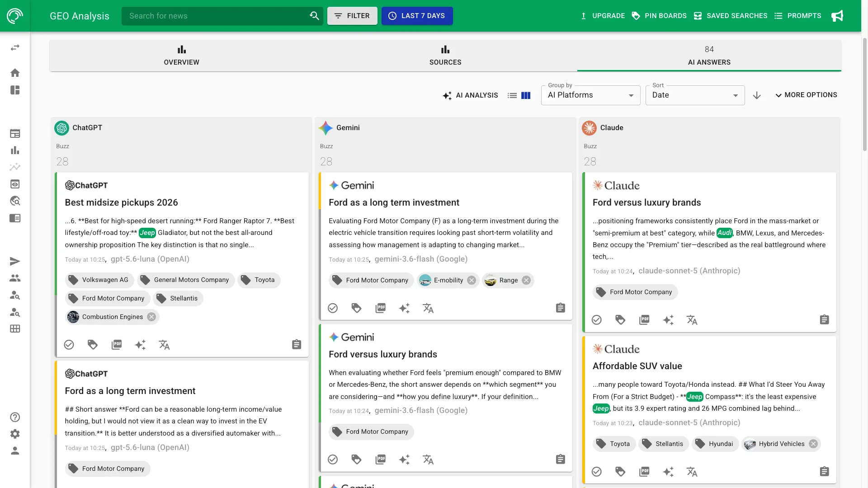This screenshot has height=488, width=868.
Task: Remove the Combustion Engines tag
Action: (x=151, y=317)
